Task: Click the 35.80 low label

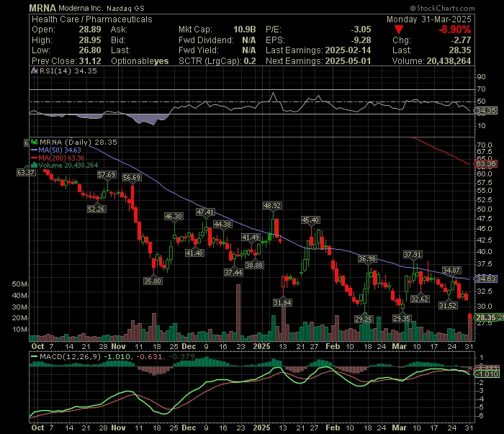Action: [153, 281]
